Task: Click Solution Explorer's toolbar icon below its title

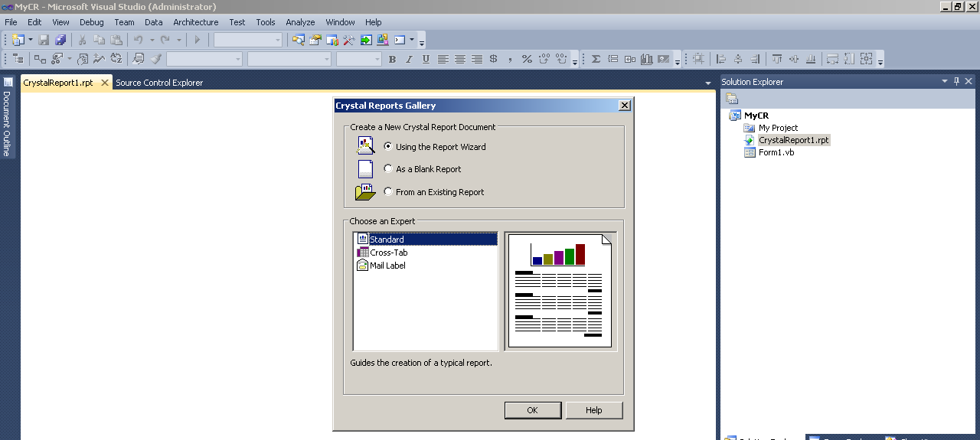Action: [x=732, y=99]
